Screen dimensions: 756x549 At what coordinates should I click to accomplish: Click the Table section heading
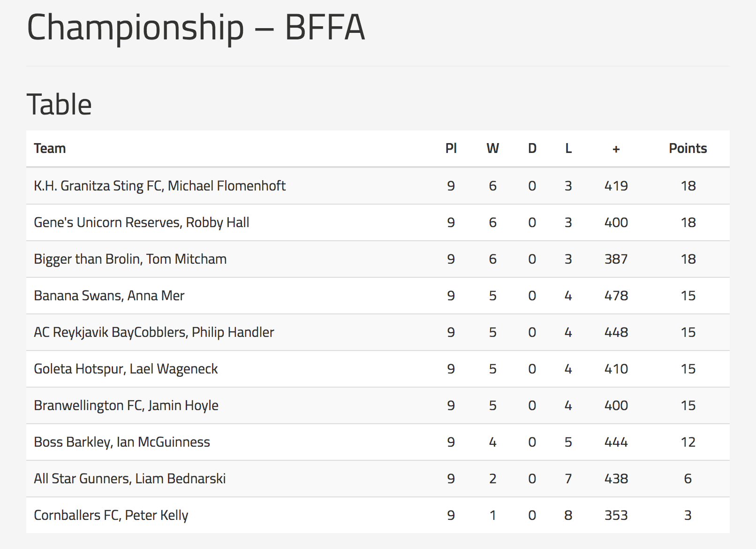click(x=59, y=104)
